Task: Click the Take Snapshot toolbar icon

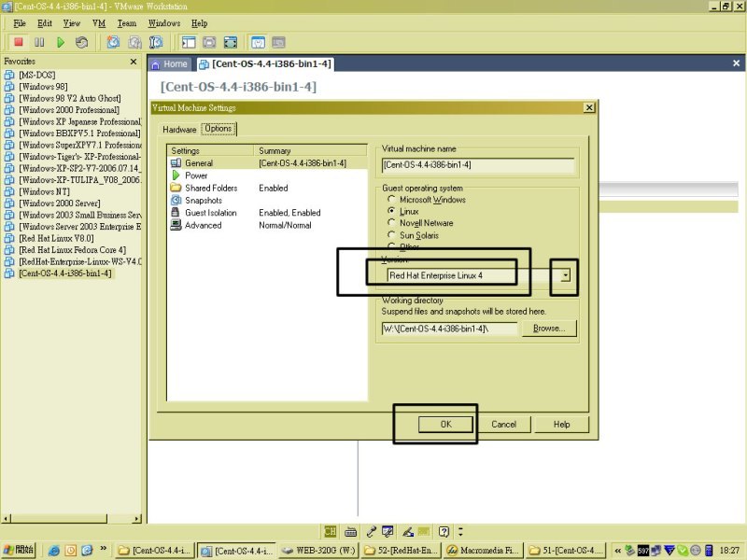Action: tap(113, 42)
